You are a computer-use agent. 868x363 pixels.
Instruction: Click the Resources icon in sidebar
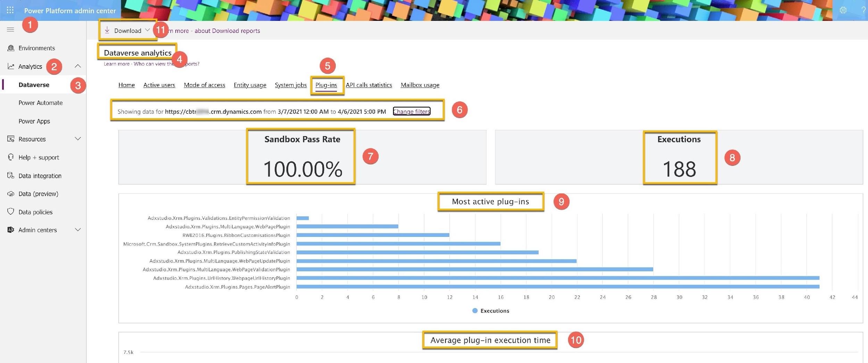point(11,139)
